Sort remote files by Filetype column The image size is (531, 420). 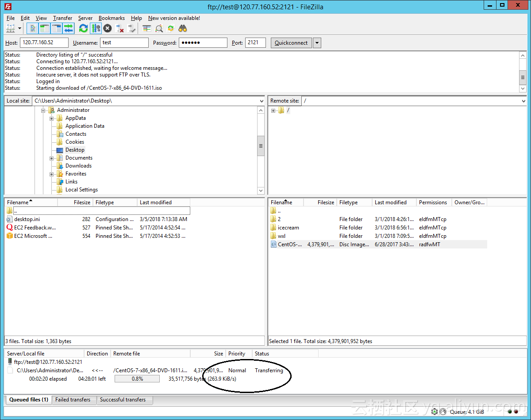click(x=354, y=202)
